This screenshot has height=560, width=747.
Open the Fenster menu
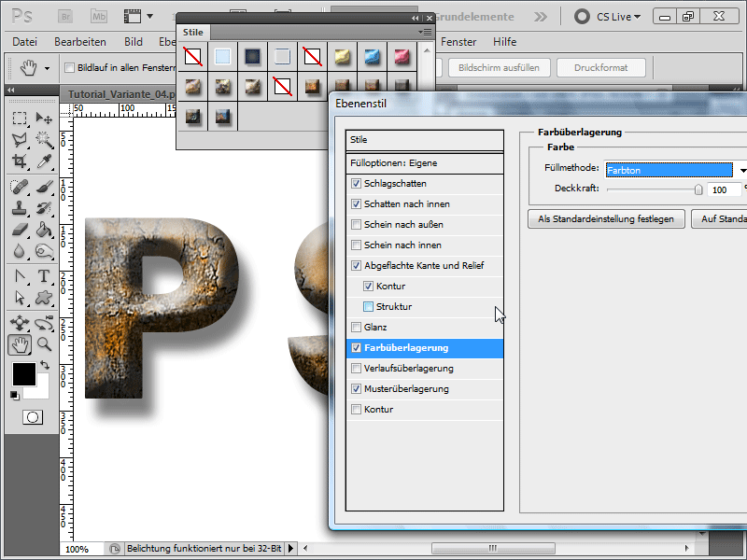click(x=458, y=42)
